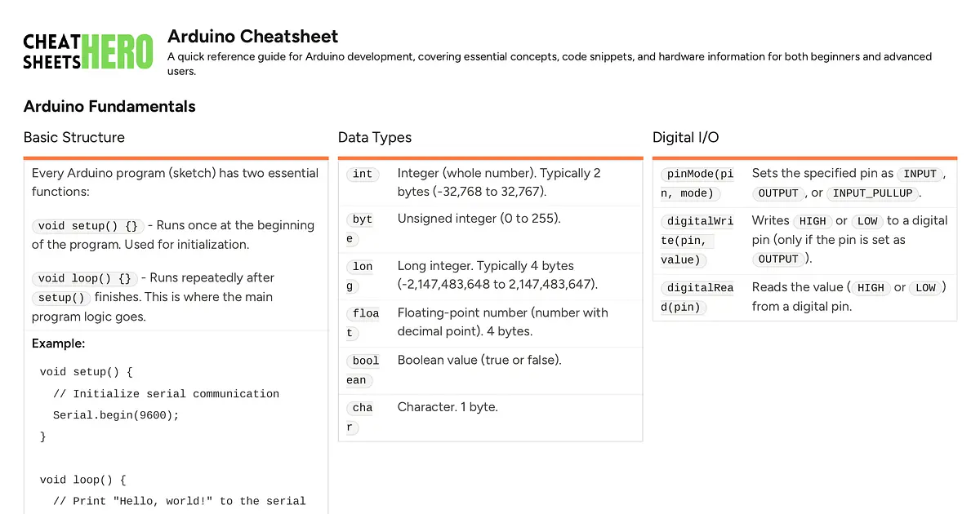Click the pinMode(pin, mode) function chip
This screenshot has width=980, height=514.
point(700,184)
